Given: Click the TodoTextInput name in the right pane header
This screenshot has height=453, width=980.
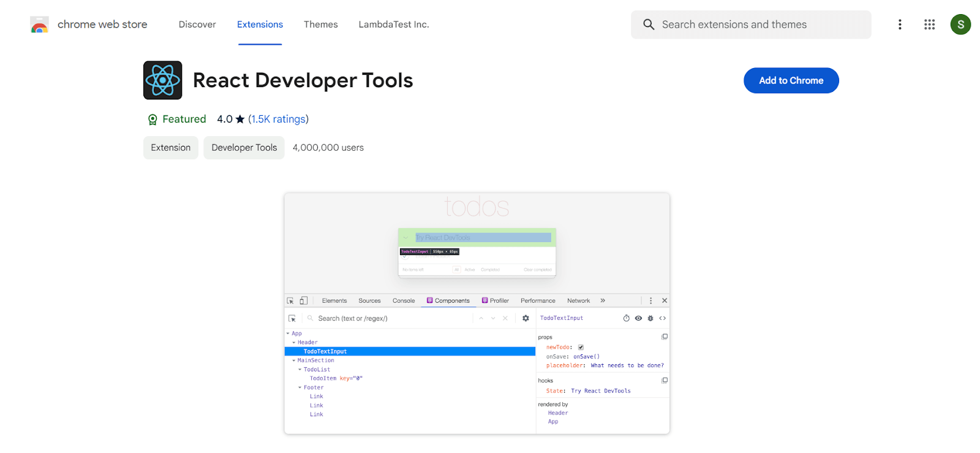Looking at the screenshot, I should point(562,318).
